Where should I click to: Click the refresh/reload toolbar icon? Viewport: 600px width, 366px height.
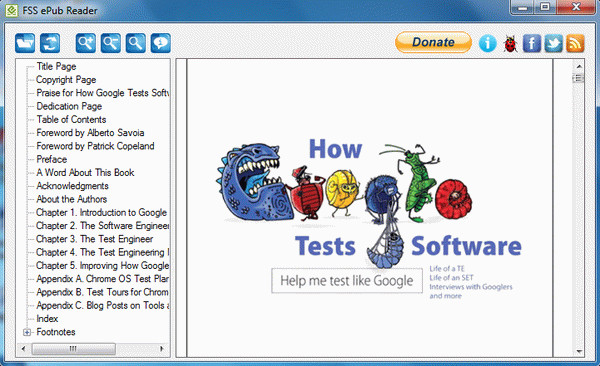click(x=50, y=43)
